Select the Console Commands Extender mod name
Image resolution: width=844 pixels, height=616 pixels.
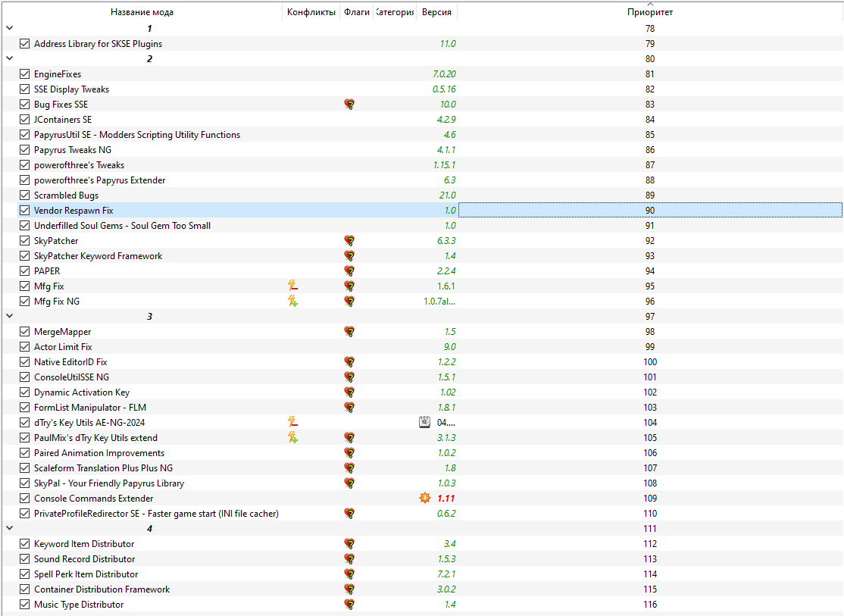point(94,498)
